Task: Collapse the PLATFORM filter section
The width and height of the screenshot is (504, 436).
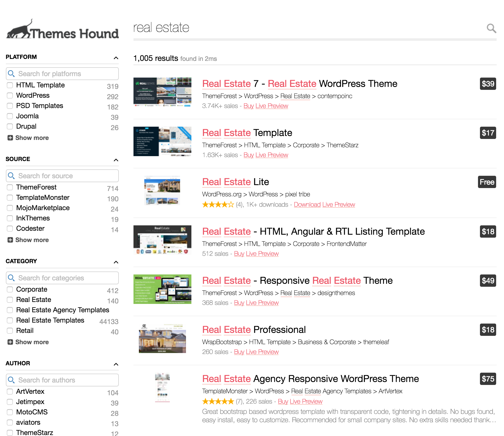Action: (116, 58)
